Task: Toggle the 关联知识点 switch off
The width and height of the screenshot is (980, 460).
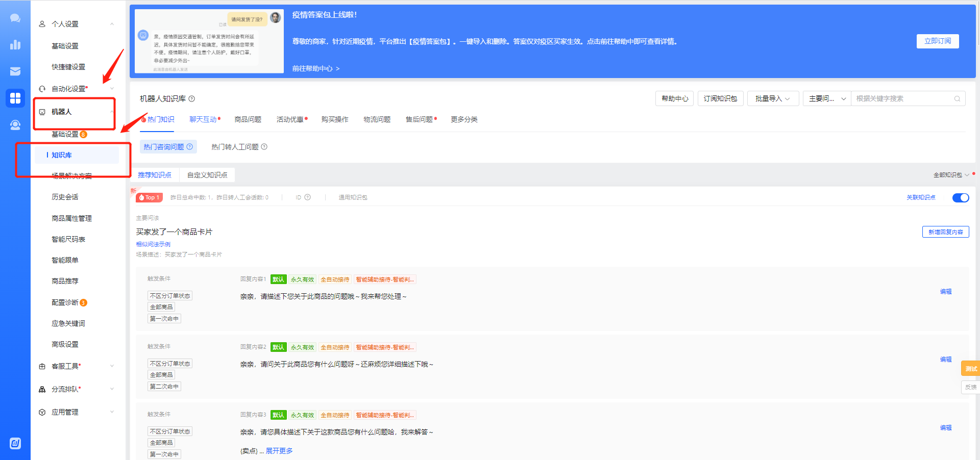Action: 960,198
